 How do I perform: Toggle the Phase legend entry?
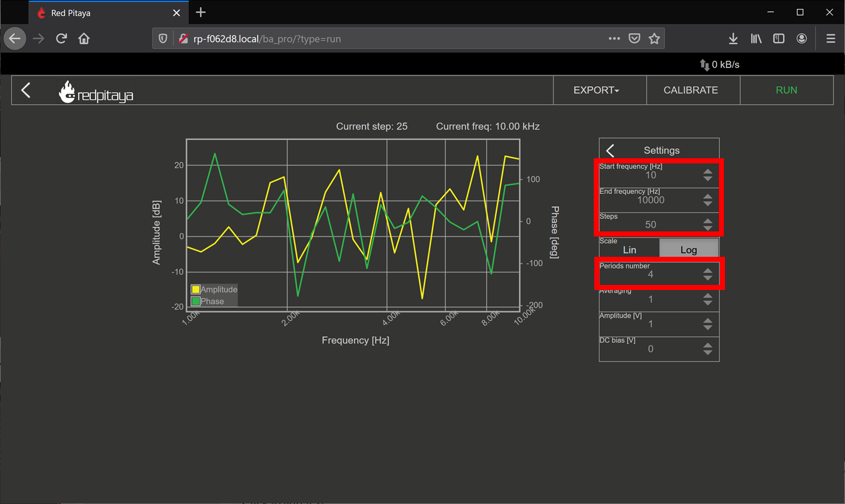(208, 301)
